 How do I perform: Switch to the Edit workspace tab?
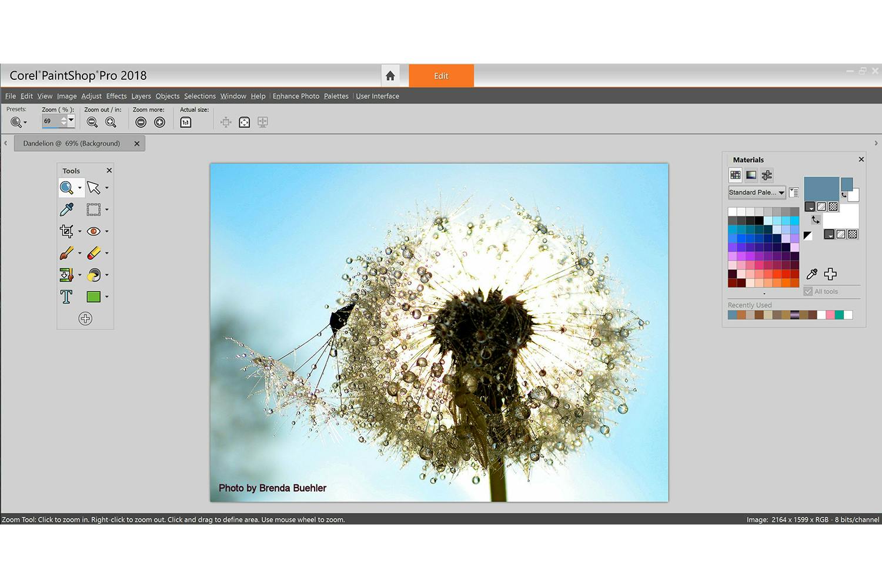coord(441,75)
